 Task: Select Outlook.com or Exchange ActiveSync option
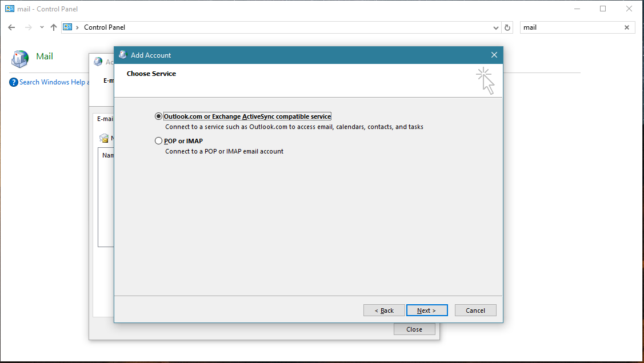(x=159, y=116)
